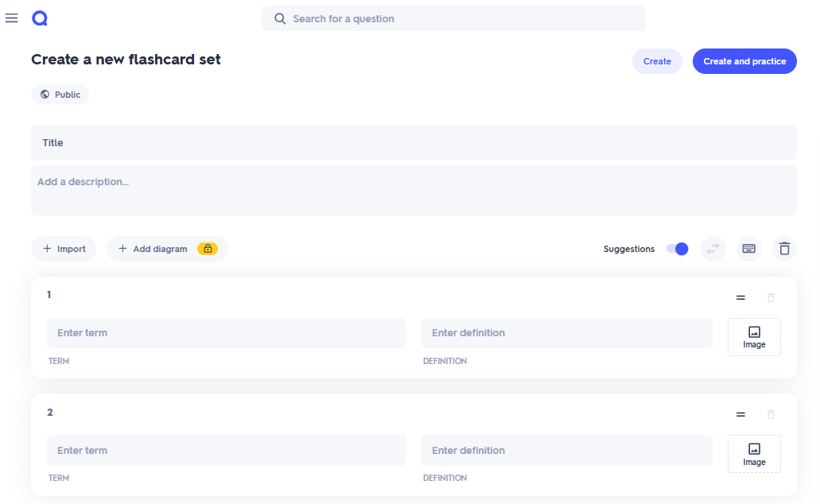Delete card 2 with its trash icon
820x504 pixels.
[771, 415]
